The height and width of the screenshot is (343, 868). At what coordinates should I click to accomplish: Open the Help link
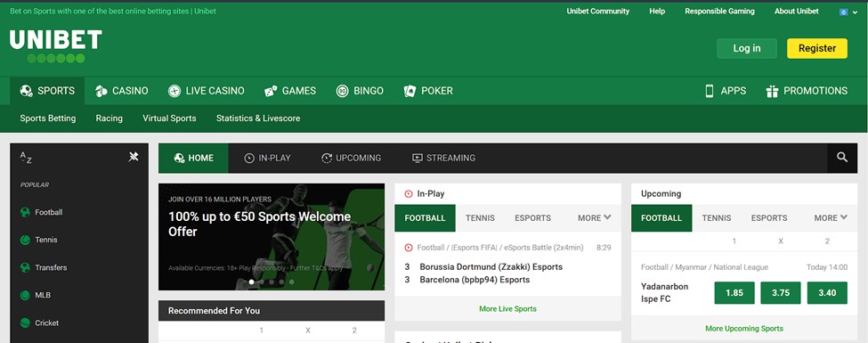click(657, 11)
